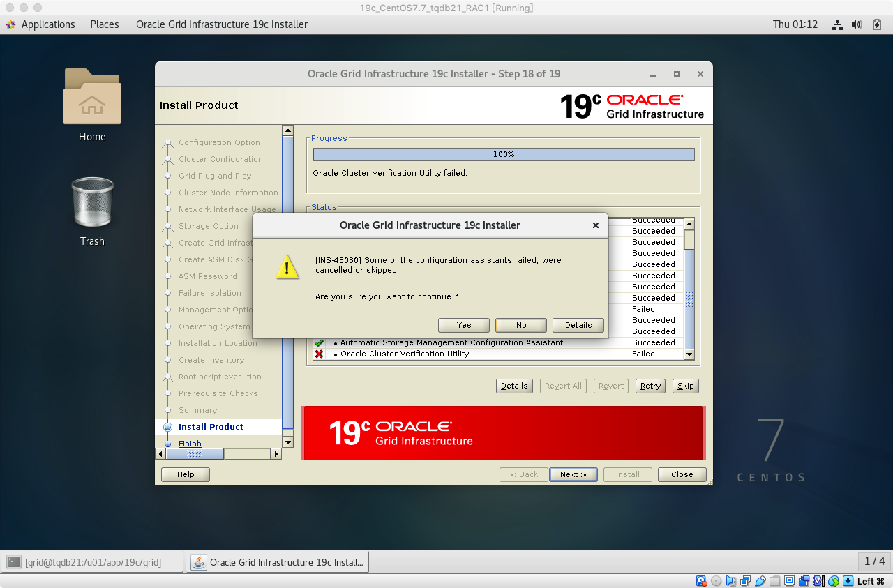
Task: Open the Places menu
Action: pyautogui.click(x=105, y=24)
